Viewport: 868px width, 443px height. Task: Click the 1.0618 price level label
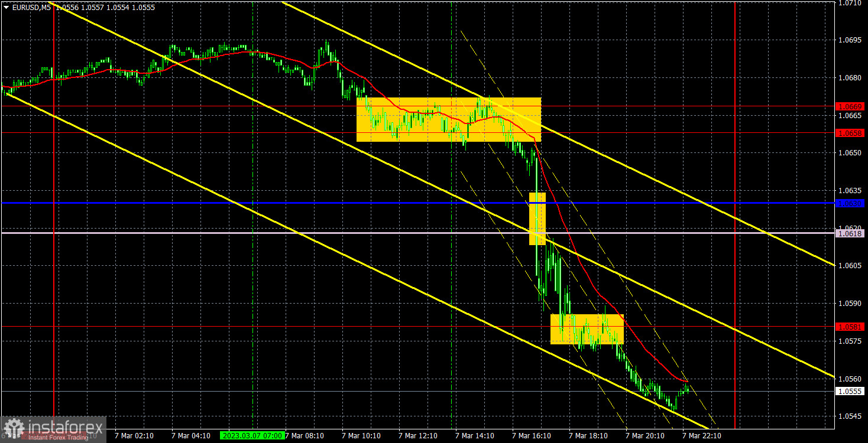(850, 233)
